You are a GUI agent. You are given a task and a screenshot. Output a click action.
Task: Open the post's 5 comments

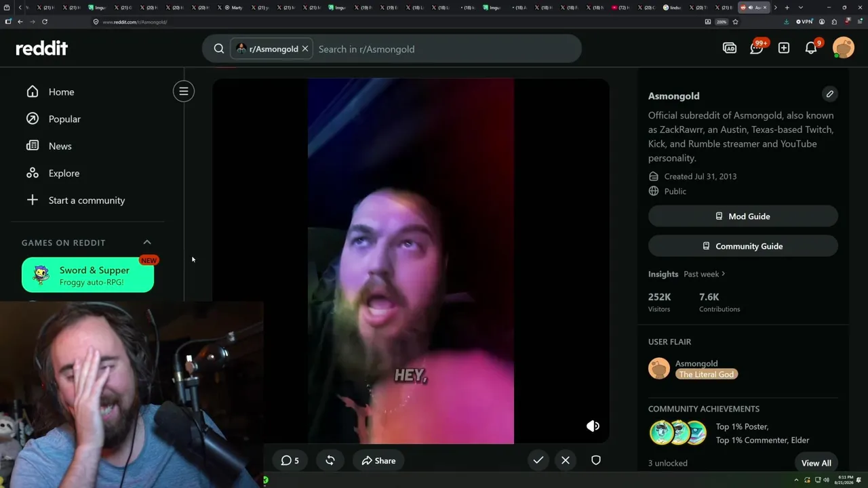(290, 460)
